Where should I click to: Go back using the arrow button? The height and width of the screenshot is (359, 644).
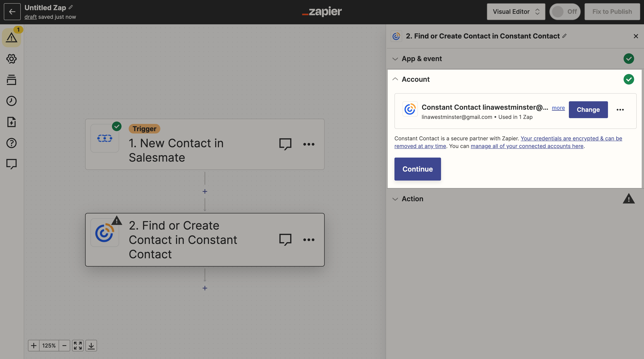[12, 12]
